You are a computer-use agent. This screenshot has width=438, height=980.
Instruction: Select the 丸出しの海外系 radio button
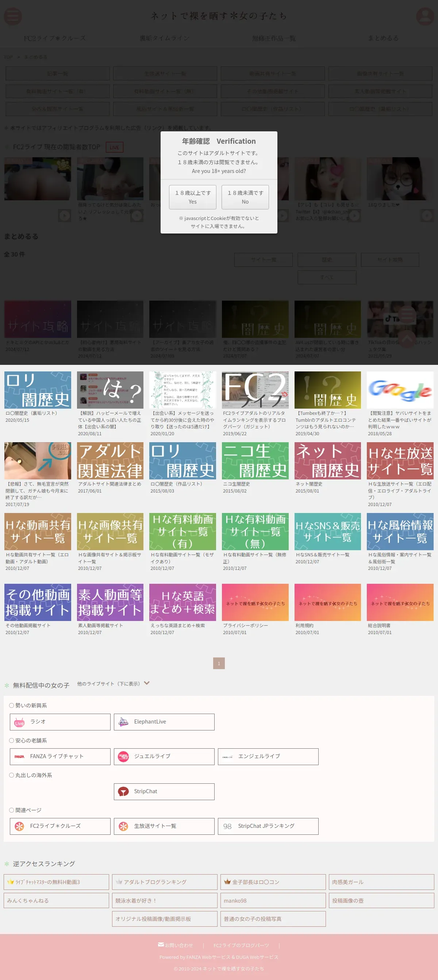pos(11,775)
